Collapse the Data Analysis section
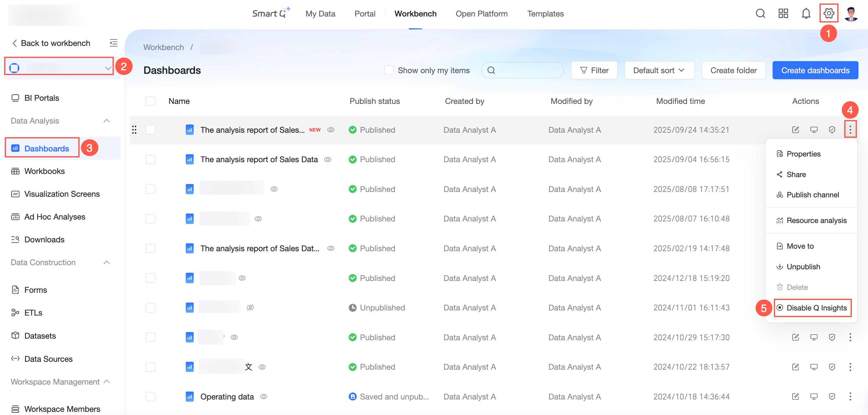 click(107, 121)
